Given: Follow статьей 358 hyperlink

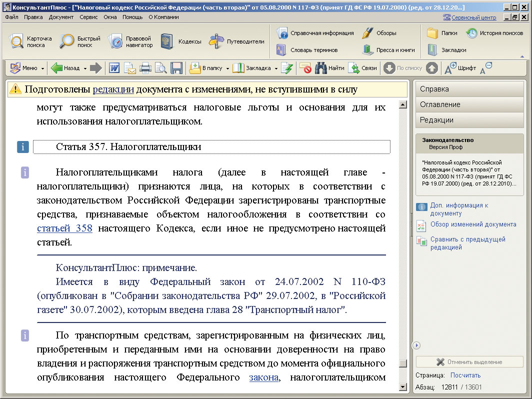Looking at the screenshot, I should pyautogui.click(x=64, y=228).
